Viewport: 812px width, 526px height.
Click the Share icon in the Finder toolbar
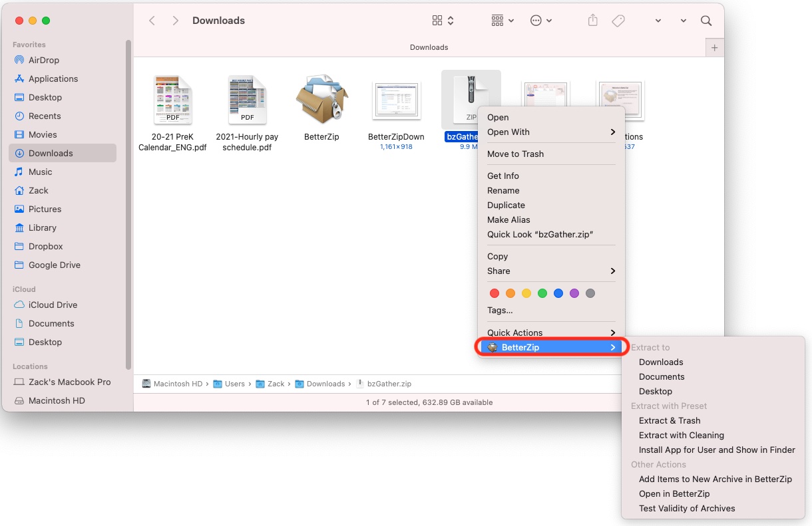coord(593,21)
